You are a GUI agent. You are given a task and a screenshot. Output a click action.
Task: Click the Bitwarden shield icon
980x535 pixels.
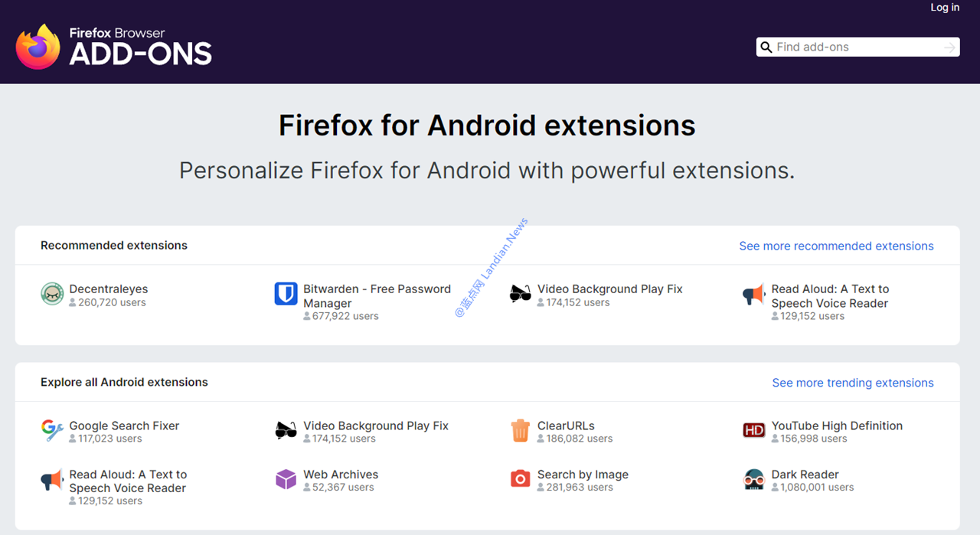click(x=286, y=294)
